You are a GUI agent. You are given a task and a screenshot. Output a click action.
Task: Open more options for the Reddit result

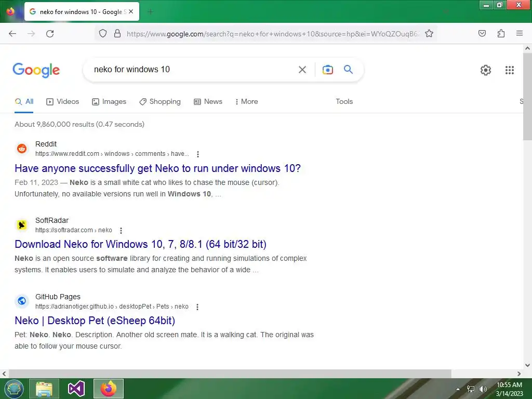click(x=198, y=154)
